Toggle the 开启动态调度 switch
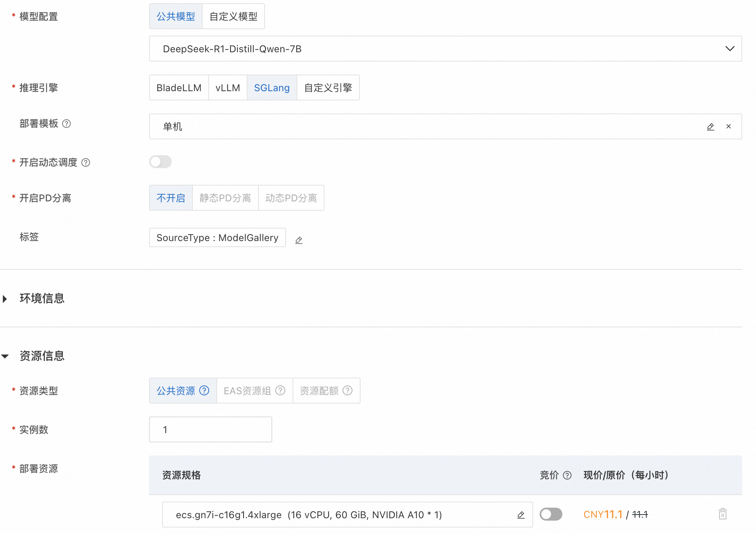The width and height of the screenshot is (756, 534). click(160, 162)
